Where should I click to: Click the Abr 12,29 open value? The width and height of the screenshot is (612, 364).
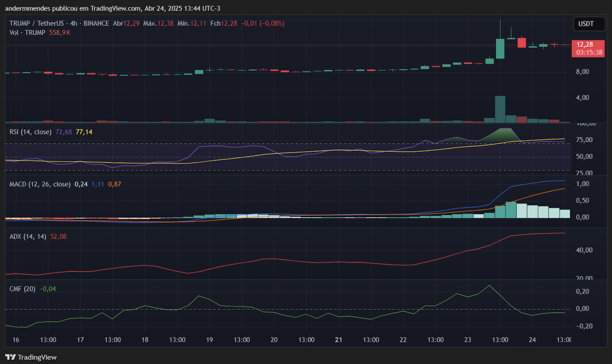(125, 23)
